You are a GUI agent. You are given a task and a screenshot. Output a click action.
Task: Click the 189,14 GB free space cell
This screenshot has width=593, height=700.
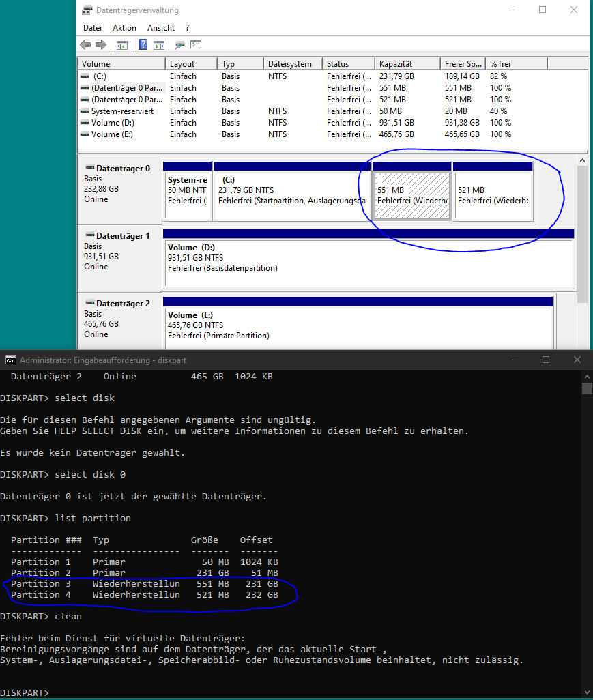click(462, 76)
